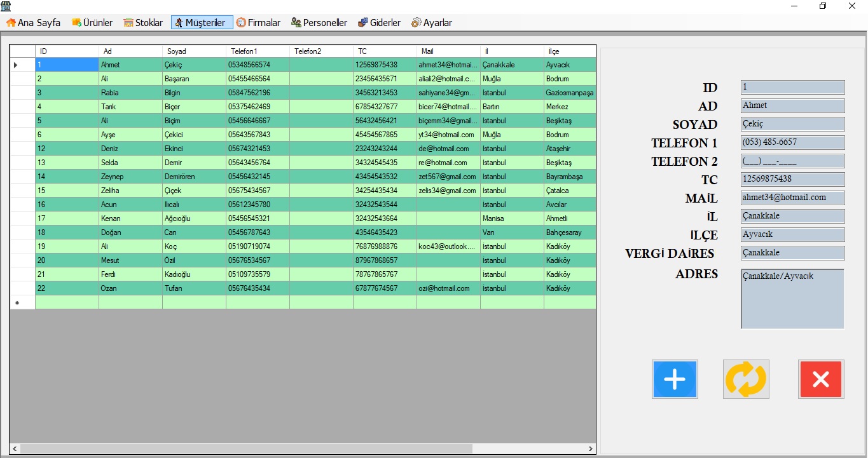The image size is (868, 458).
Task: Click the MAİL field with ahmet34@hotmail.com
Action: pyautogui.click(x=792, y=198)
